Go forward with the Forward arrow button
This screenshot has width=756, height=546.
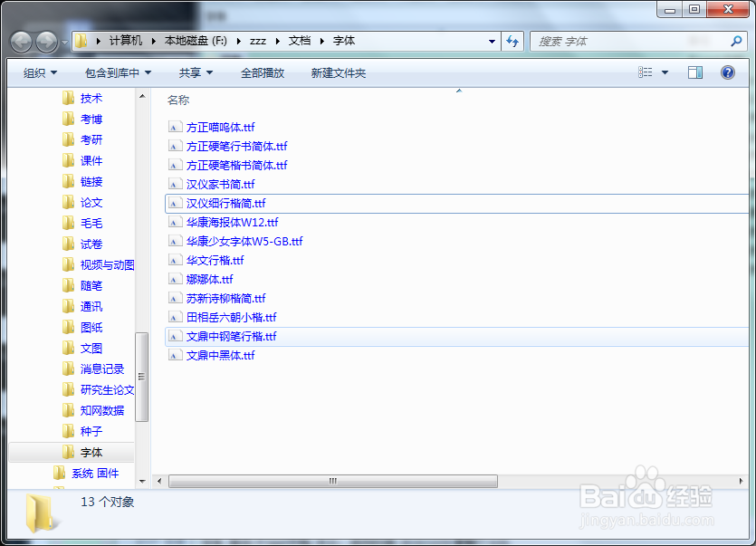(47, 42)
